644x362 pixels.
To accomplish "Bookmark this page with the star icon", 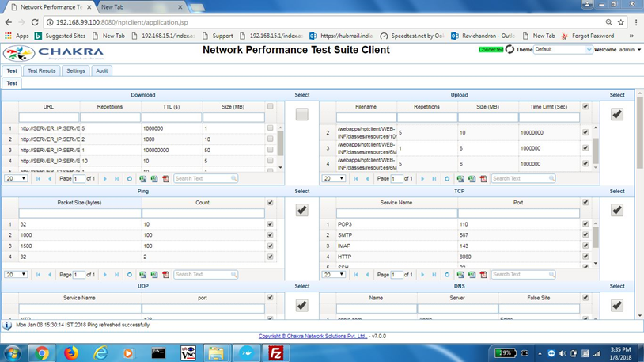I will pyautogui.click(x=620, y=22).
